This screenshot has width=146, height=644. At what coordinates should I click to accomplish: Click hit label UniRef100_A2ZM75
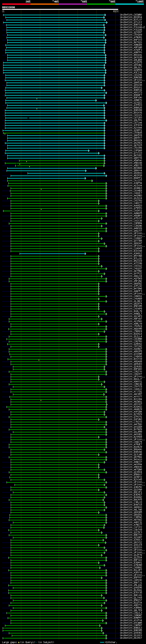[x=131, y=63]
